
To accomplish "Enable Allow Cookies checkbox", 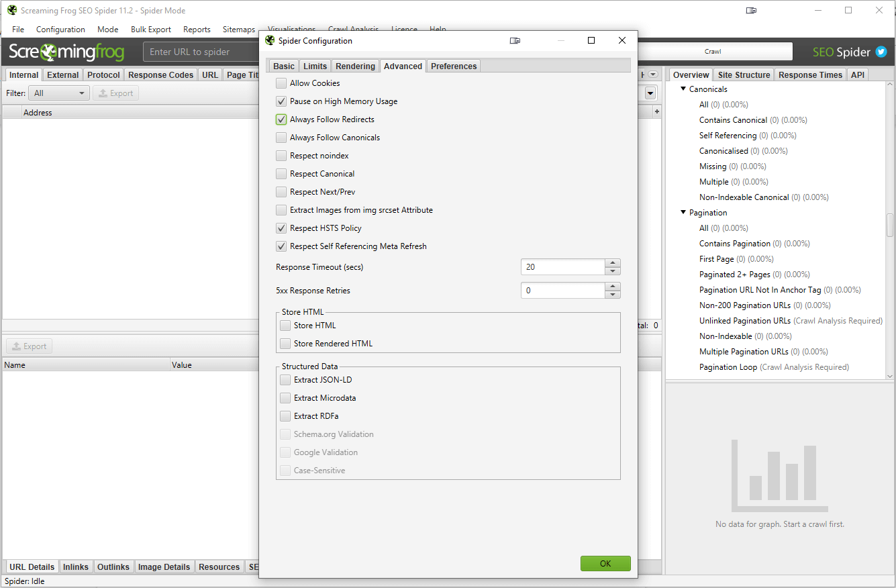I will [x=281, y=83].
